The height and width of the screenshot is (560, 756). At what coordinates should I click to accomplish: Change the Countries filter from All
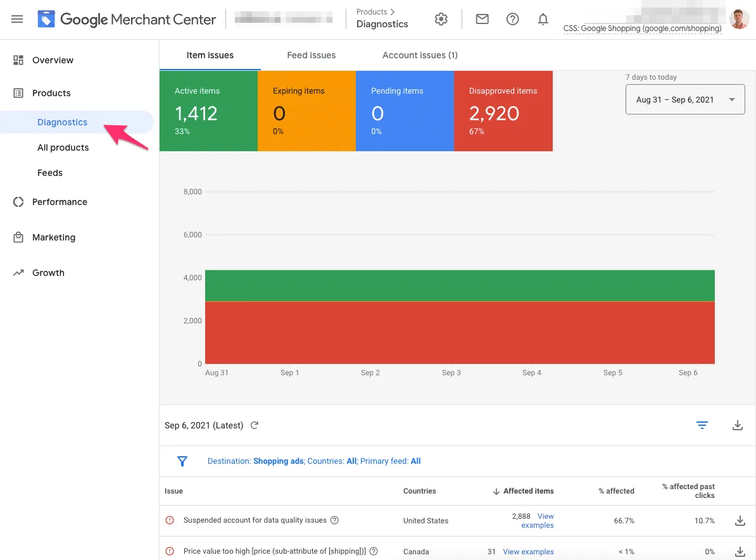pyautogui.click(x=351, y=461)
